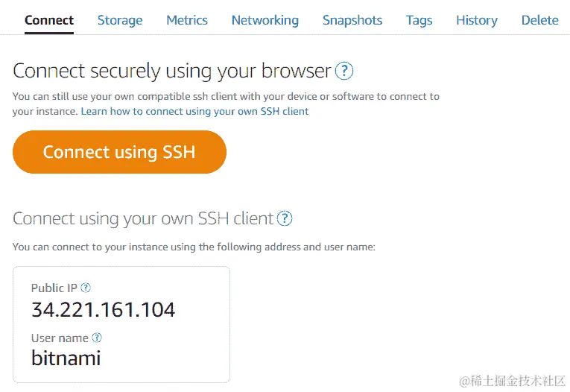570x392 pixels.
Task: Open help icon beside 'Connect using your own SSH client'
Action: coord(285,218)
